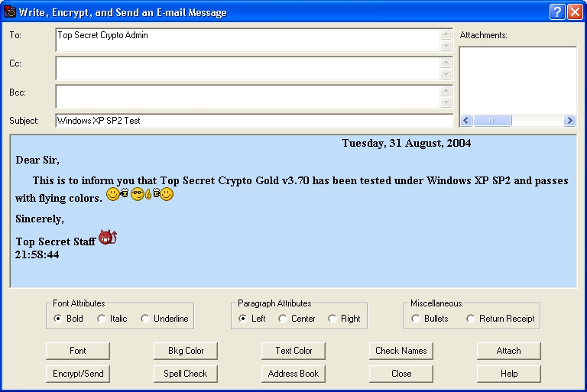Click the first smiley holding a beer mug
The height and width of the screenshot is (392, 587).
point(117,194)
